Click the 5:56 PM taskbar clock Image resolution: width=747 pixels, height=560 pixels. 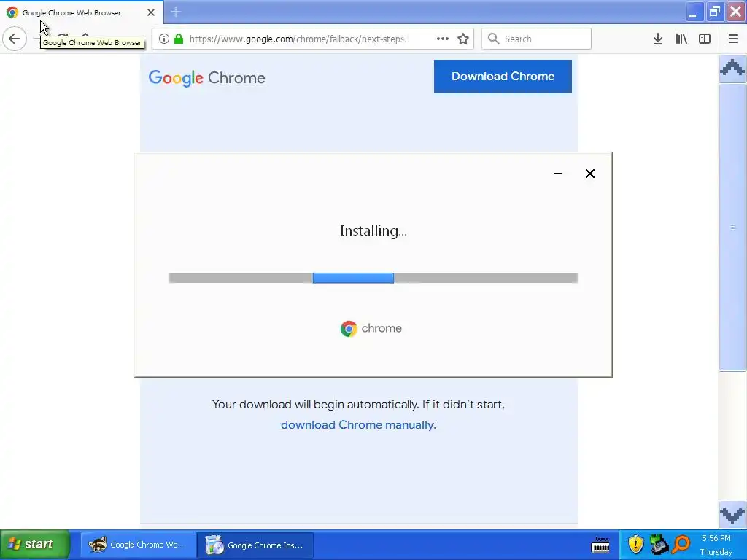[x=716, y=538]
